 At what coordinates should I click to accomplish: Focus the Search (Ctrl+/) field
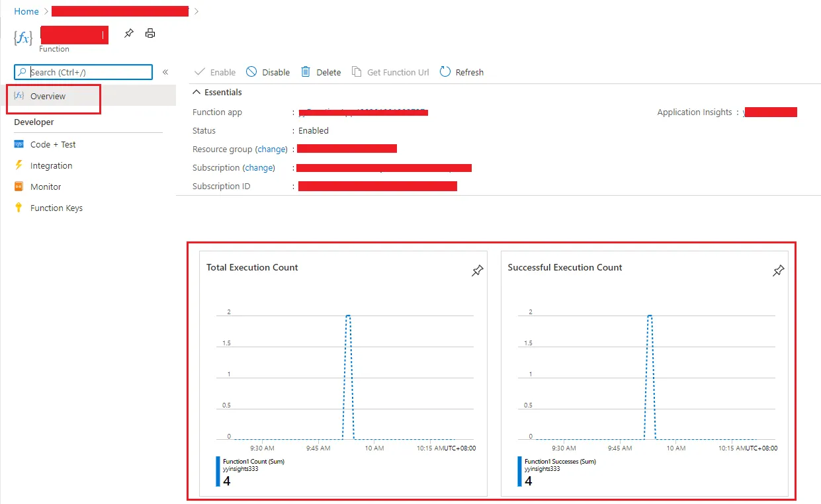point(83,72)
